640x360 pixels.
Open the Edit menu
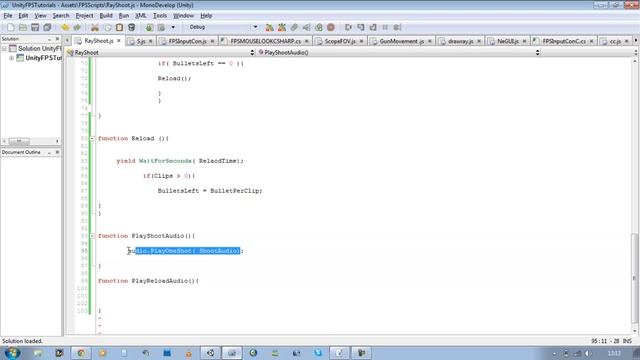[x=23, y=16]
